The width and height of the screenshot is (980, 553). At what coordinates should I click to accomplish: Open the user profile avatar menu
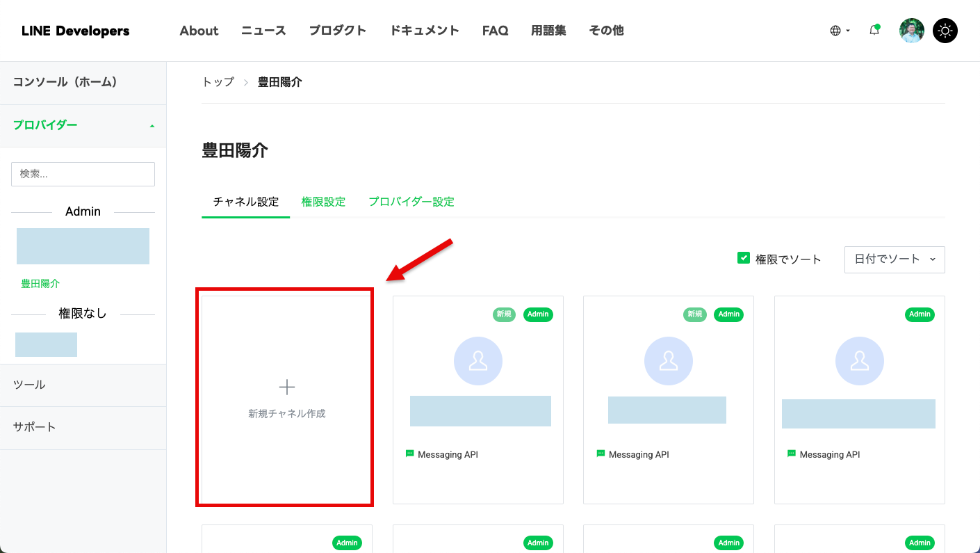911,31
